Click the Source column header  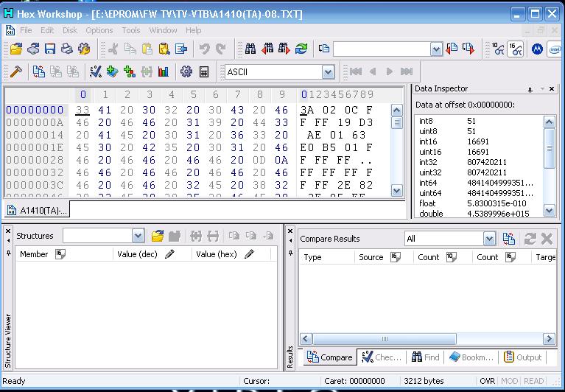[x=384, y=257]
